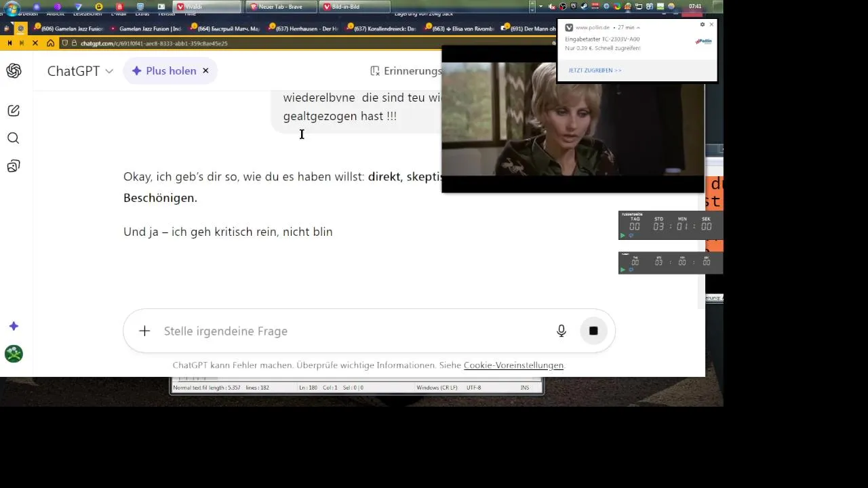
Task: Reset the upper countdown timer with blue icon
Action: pos(631,235)
